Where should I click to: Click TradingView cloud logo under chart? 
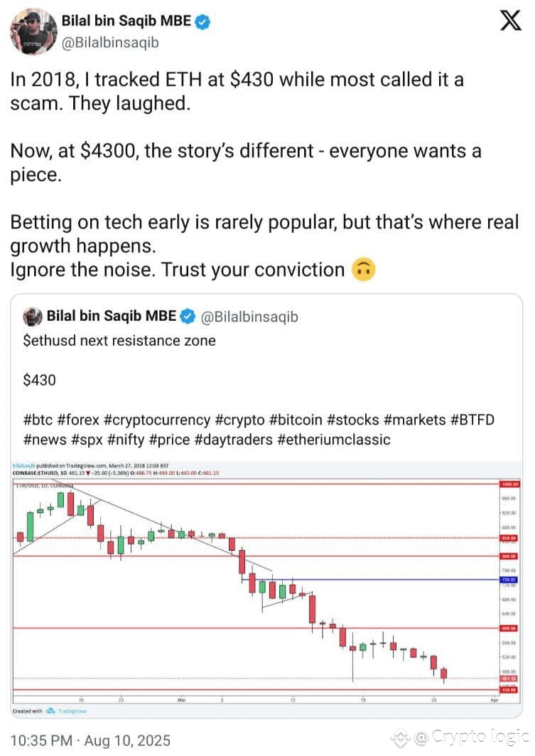point(50,711)
